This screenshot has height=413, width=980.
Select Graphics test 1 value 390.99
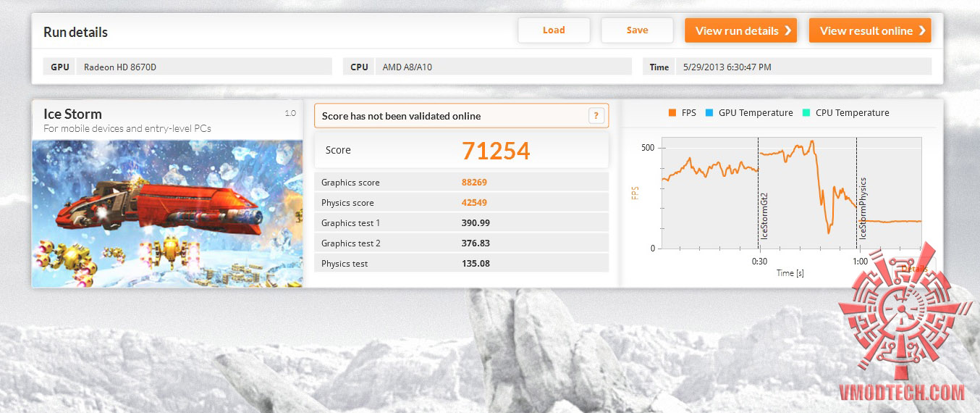[x=476, y=223]
